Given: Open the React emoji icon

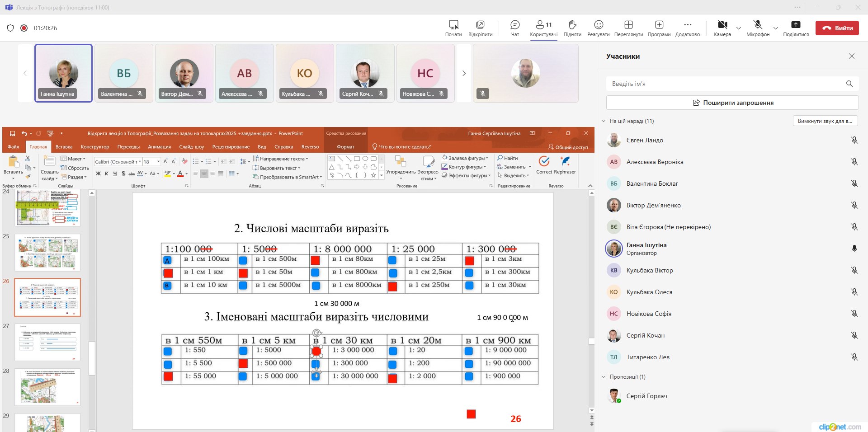Looking at the screenshot, I should [598, 25].
